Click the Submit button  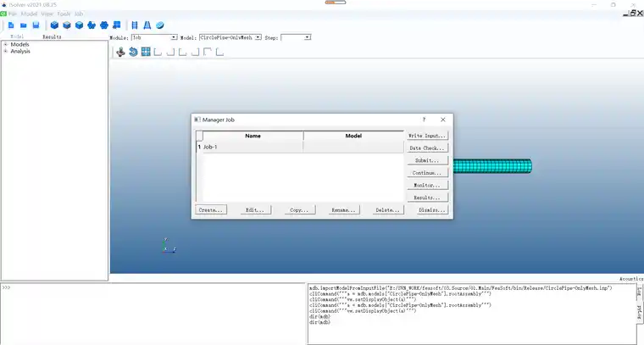point(427,160)
